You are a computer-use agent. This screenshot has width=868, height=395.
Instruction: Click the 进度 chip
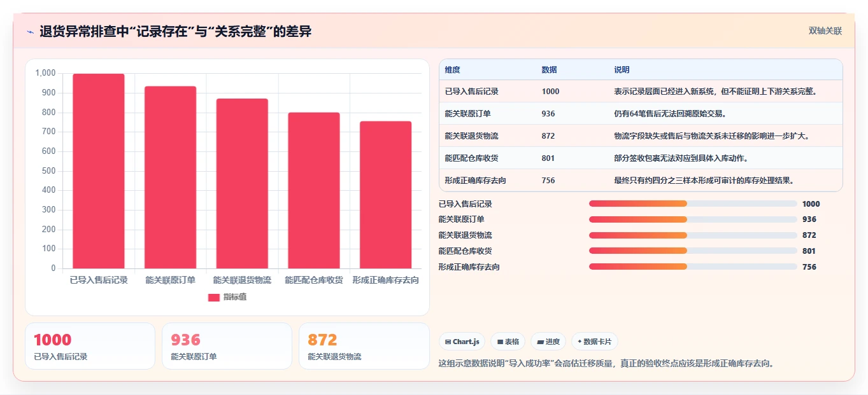(x=548, y=342)
